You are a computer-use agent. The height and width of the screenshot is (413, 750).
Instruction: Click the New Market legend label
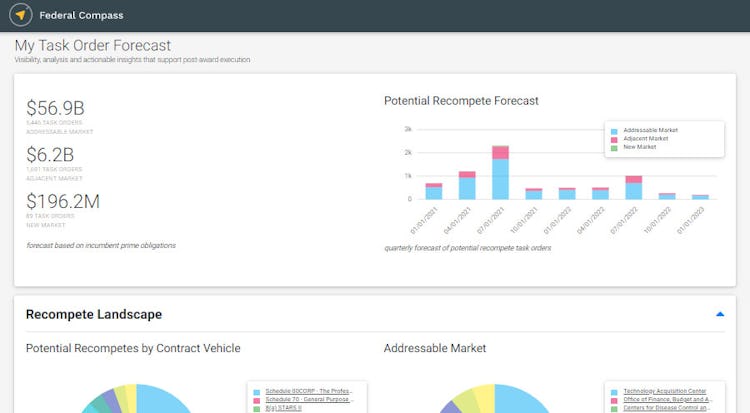[640, 147]
